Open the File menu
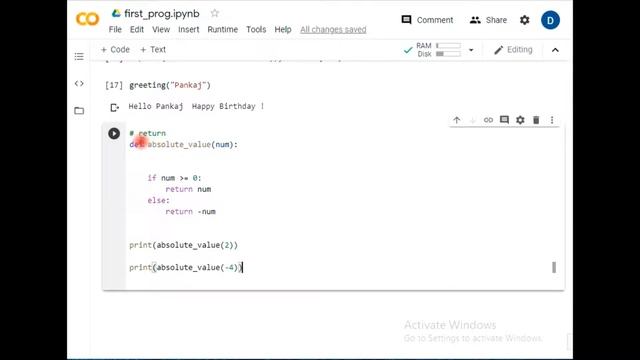The height and width of the screenshot is (360, 640). [115, 29]
